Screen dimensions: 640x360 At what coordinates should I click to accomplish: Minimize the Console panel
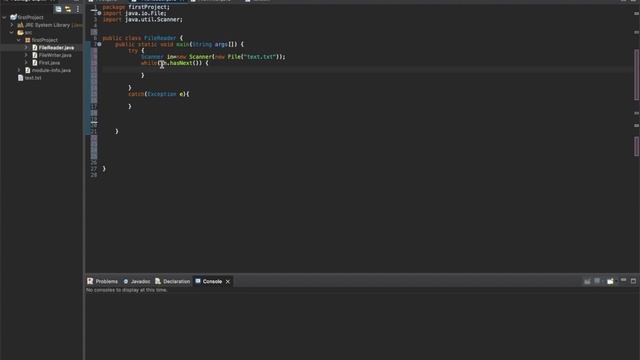tap(623, 280)
